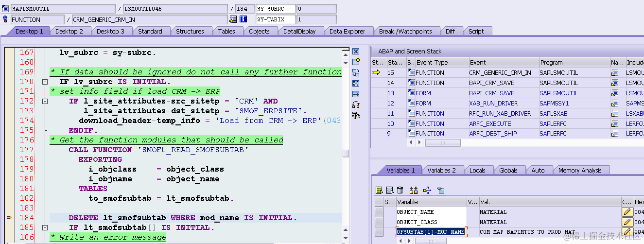644x244 pixels.
Task: Click the SY-SUBRC variable field
Action: (x=276, y=9)
